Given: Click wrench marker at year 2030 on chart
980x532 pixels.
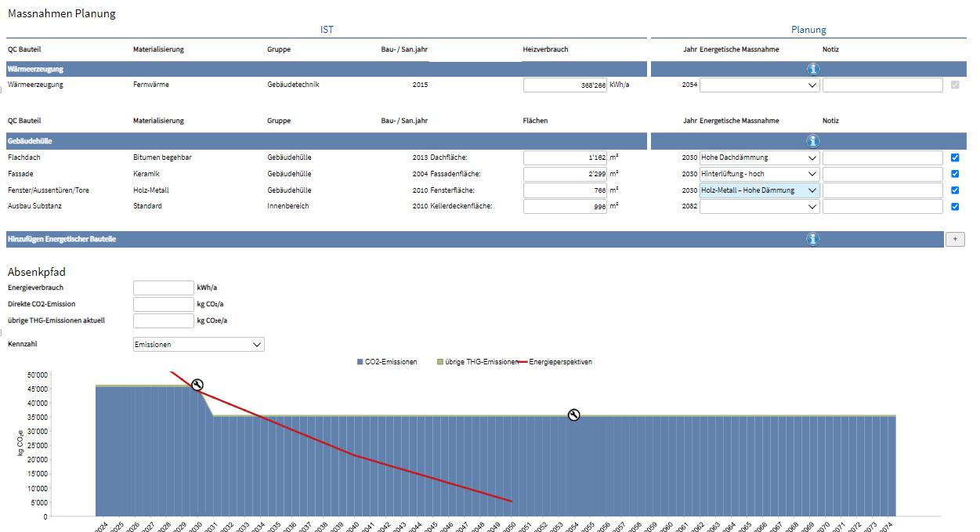Looking at the screenshot, I should click(x=197, y=384).
